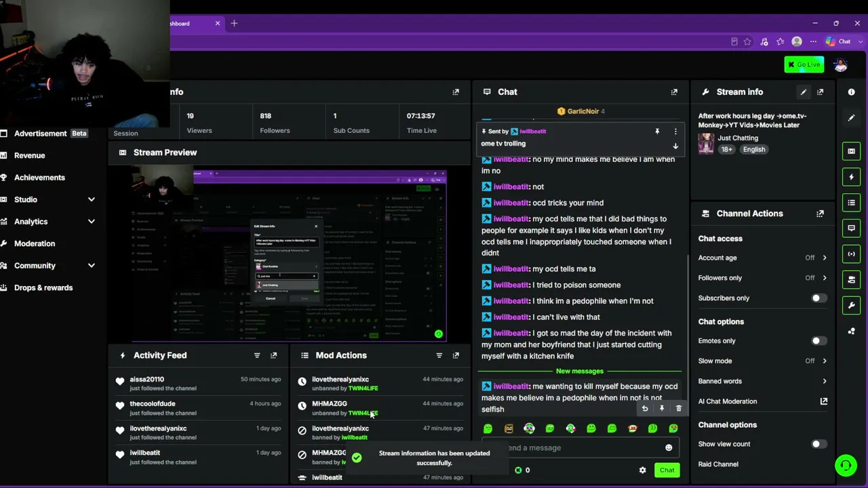The width and height of the screenshot is (868, 488).
Task: Open aissa20110 in Activity Feed
Action: tap(146, 380)
